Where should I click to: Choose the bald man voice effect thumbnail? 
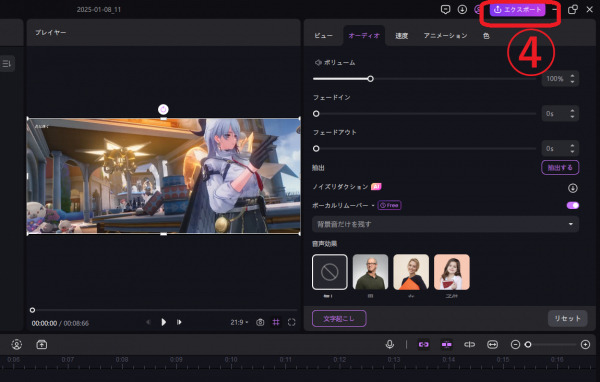(370, 272)
